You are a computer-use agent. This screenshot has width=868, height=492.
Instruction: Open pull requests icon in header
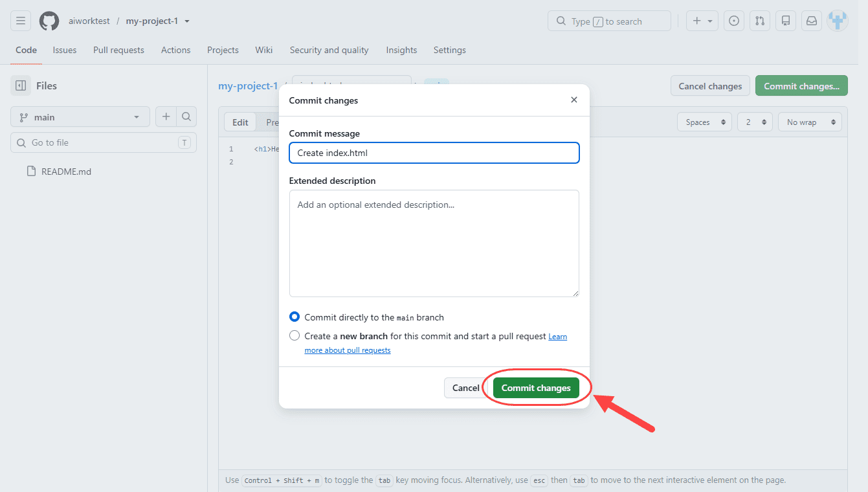coord(760,21)
